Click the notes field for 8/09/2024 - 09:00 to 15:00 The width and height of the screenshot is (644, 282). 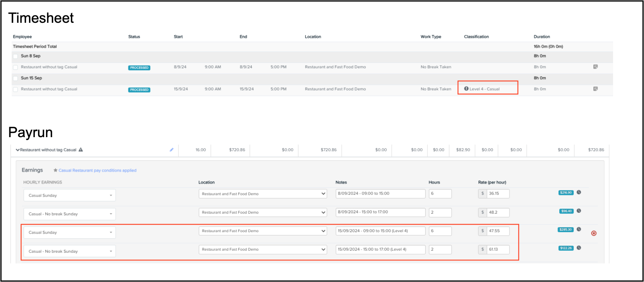tap(380, 194)
